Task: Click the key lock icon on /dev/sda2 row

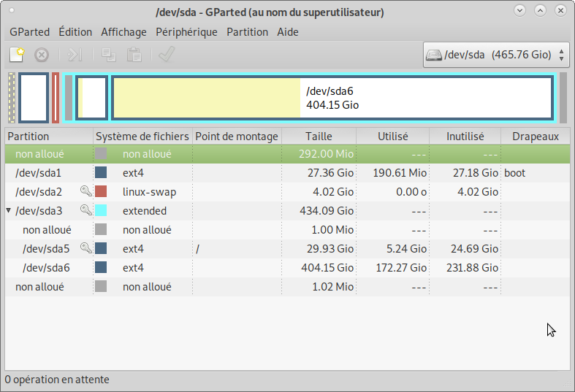Action: pyautogui.click(x=85, y=191)
